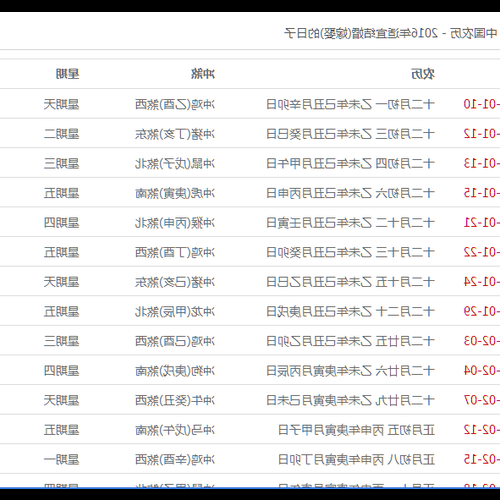Click 星期四 in the 02-04 row
The width and height of the screenshot is (500, 500).
(x=62, y=371)
